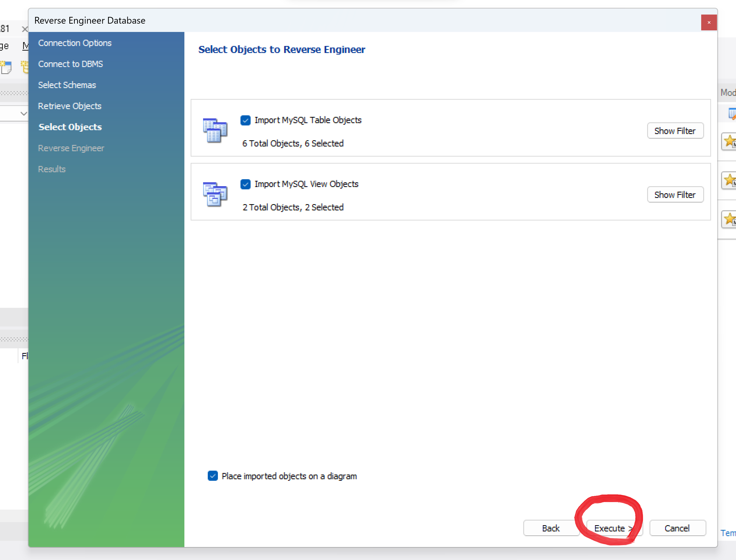Open the dropdown chevron at left edge
The width and height of the screenshot is (736, 560).
point(23,114)
